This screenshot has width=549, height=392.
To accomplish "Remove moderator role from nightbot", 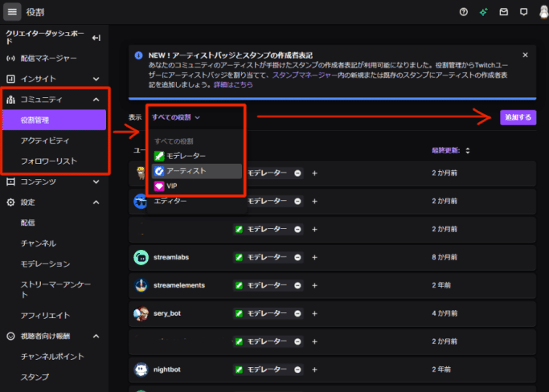I will point(297,370).
